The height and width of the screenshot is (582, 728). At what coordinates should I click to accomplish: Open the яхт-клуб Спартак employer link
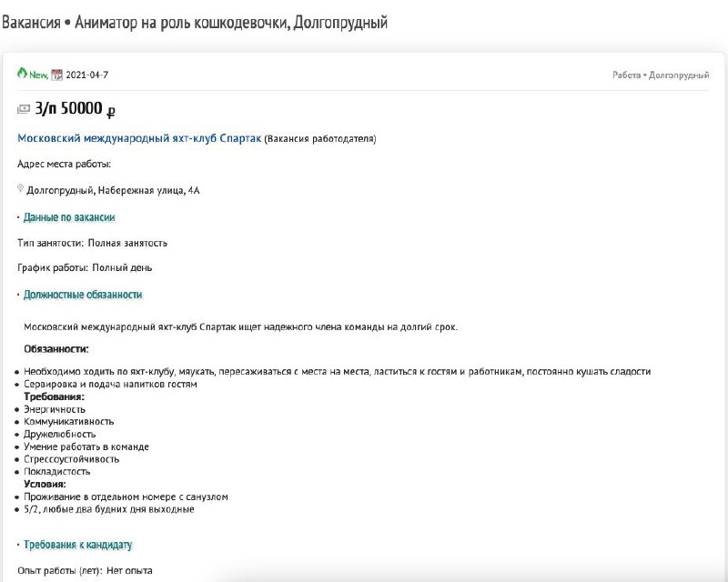click(x=139, y=138)
